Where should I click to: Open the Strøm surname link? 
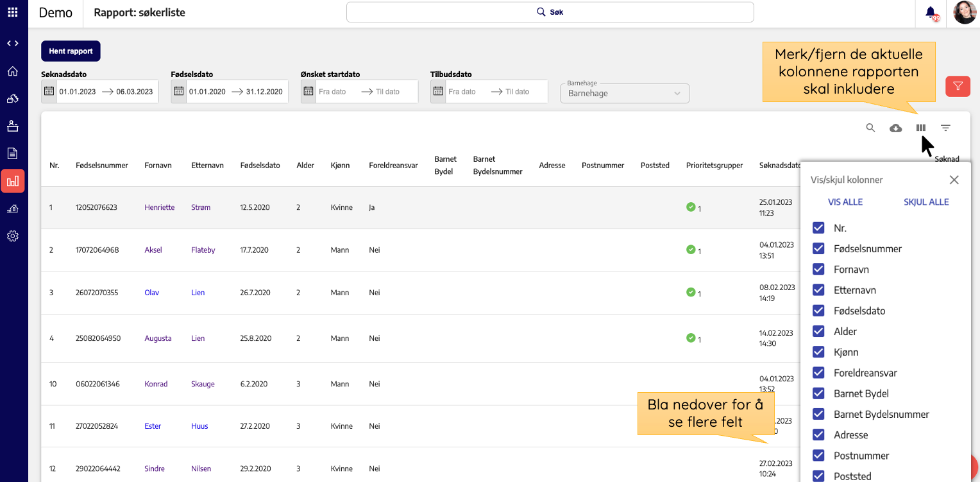click(x=201, y=207)
